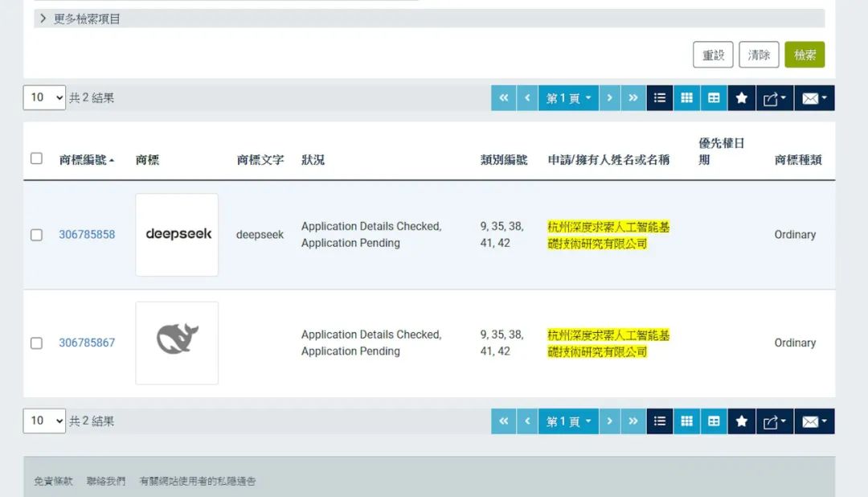
Task: Go to previous page in top pagination bar
Action: point(527,98)
